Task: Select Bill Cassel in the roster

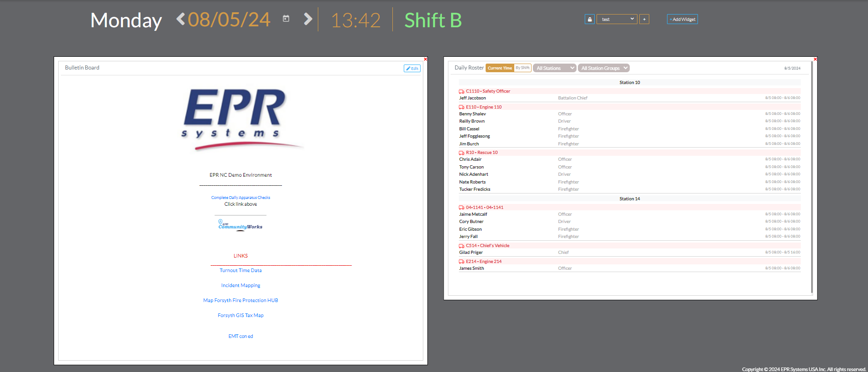Action: (x=469, y=129)
